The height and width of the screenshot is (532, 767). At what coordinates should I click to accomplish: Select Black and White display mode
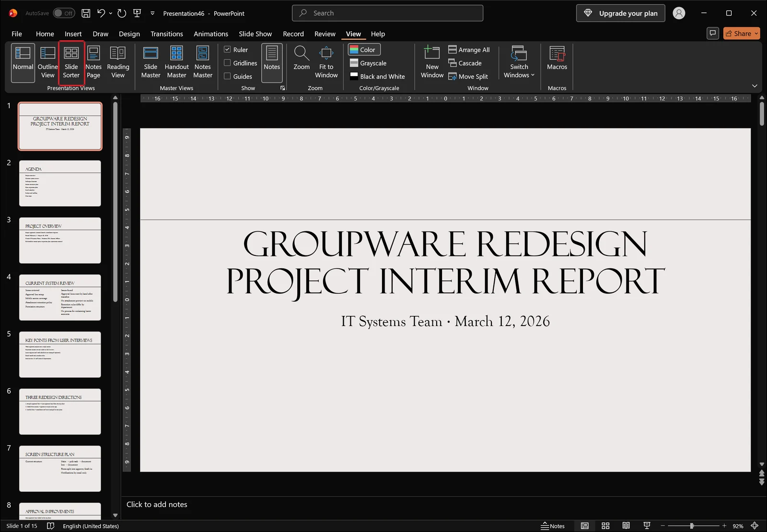378,77
